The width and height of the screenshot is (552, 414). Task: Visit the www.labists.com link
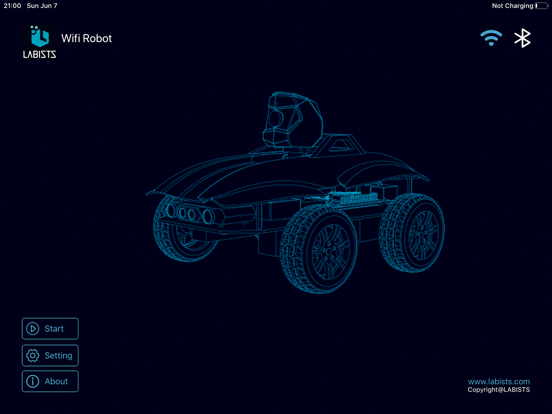click(x=498, y=382)
